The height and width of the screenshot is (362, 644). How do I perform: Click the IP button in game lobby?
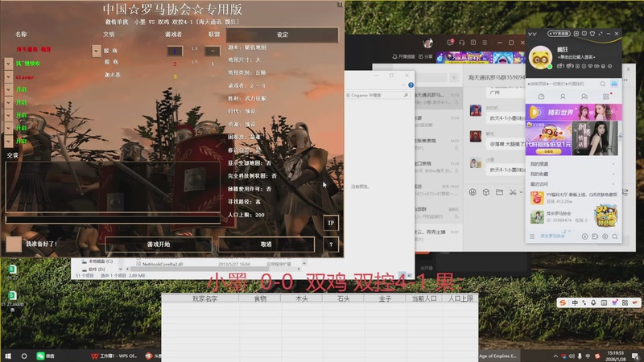331,223
